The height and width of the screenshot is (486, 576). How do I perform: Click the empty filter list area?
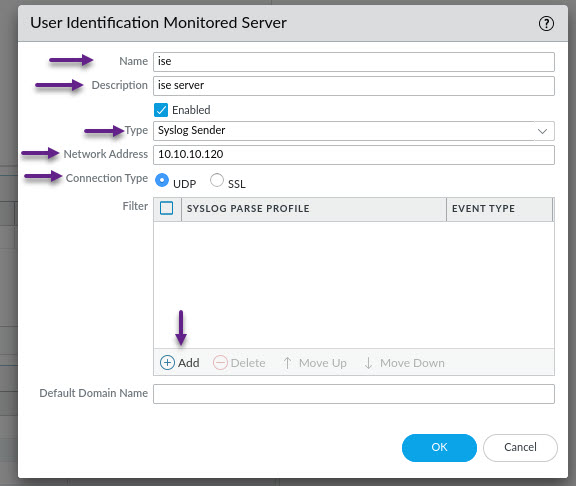(354, 285)
